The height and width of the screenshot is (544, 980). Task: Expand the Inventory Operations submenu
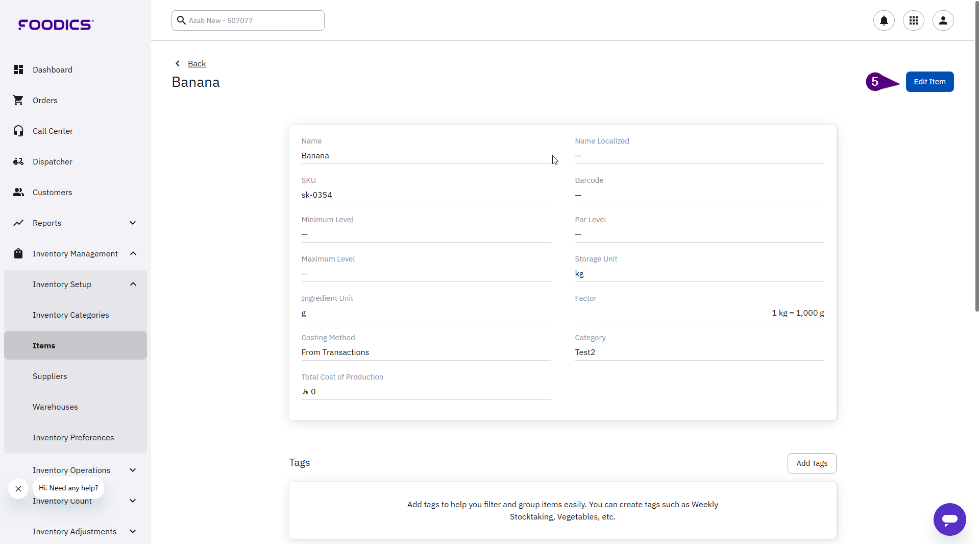[x=133, y=470]
